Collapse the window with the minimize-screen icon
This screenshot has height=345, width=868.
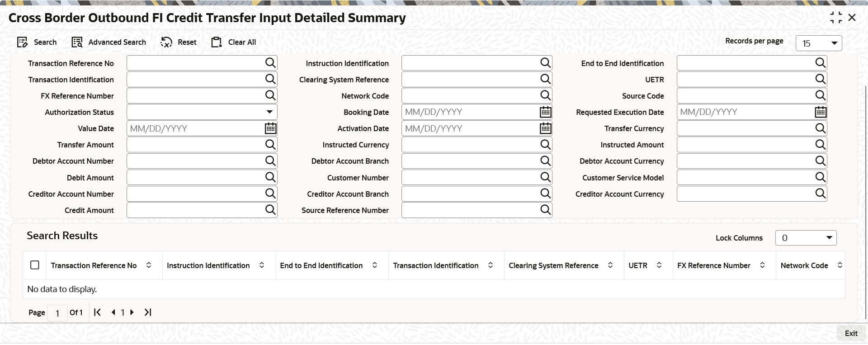click(x=836, y=18)
